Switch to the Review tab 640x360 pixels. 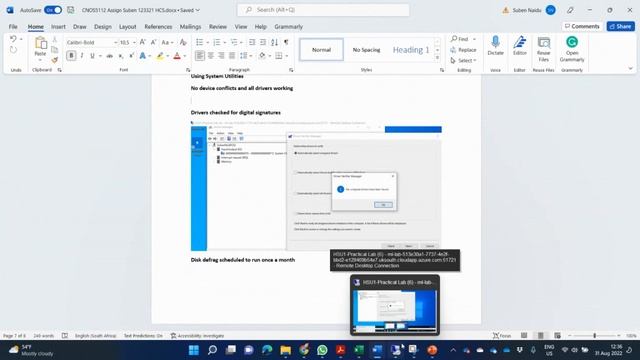click(x=218, y=27)
